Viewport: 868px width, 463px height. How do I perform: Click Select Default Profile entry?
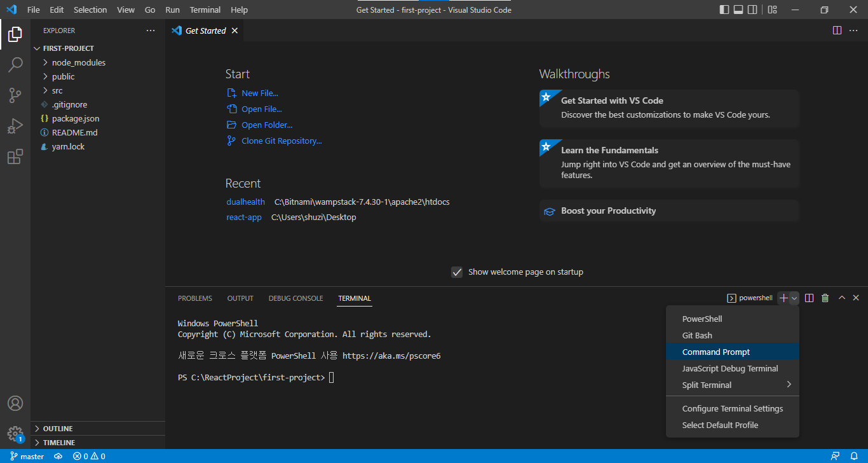[733, 425]
